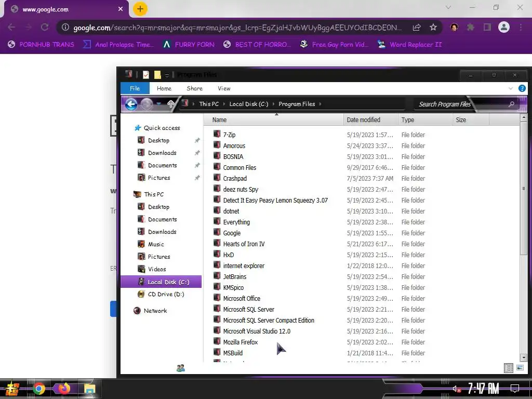Open Chrome tab search chevron
This screenshot has width=532, height=399.
[x=448, y=7]
